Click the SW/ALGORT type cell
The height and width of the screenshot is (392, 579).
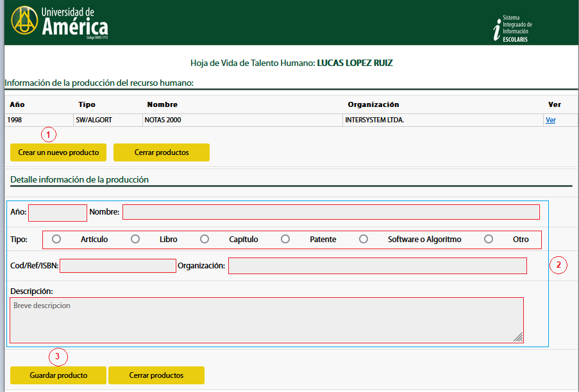(108, 120)
